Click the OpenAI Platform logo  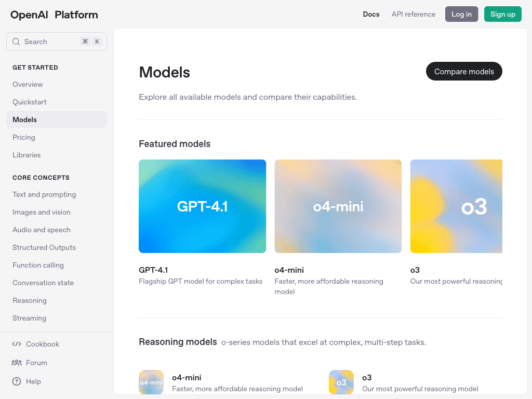54,15
